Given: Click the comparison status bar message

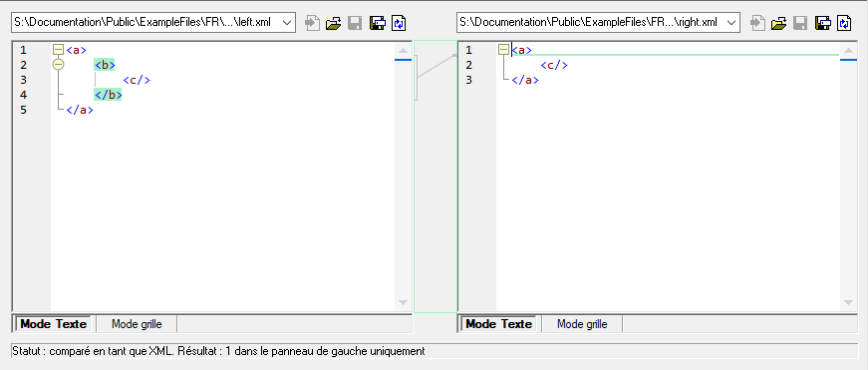Looking at the screenshot, I should coord(218,351).
